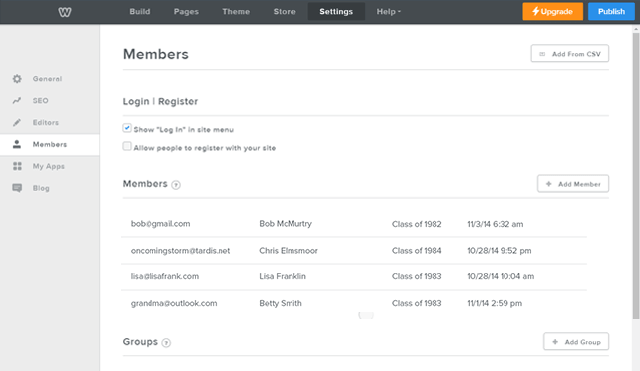640x371 pixels.
Task: Click the plus icon in Add Member
Action: click(549, 184)
